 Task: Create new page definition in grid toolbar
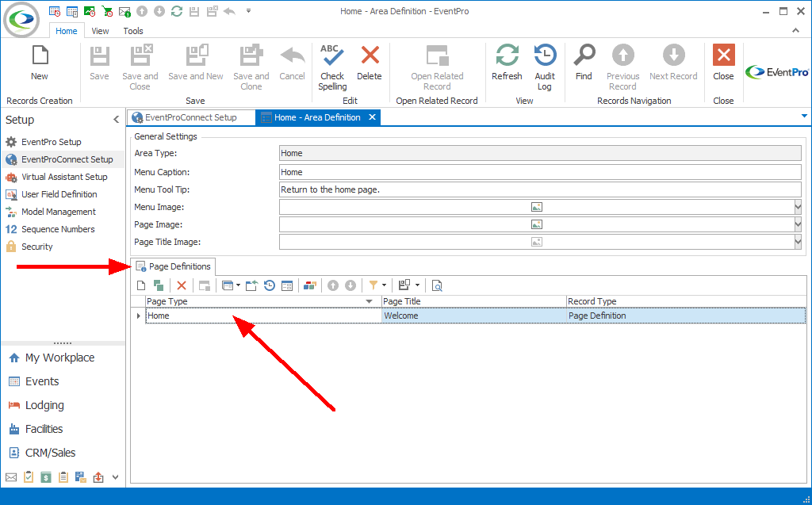pyautogui.click(x=141, y=285)
